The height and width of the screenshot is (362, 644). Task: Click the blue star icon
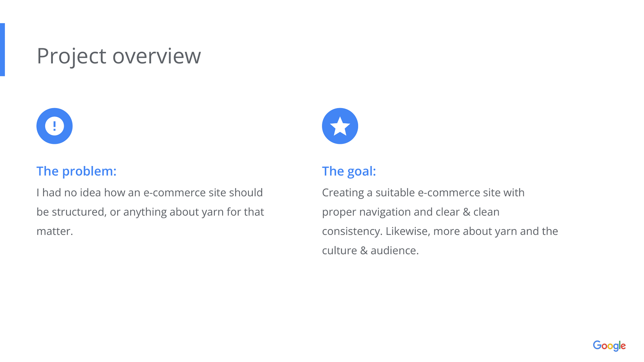click(x=340, y=126)
